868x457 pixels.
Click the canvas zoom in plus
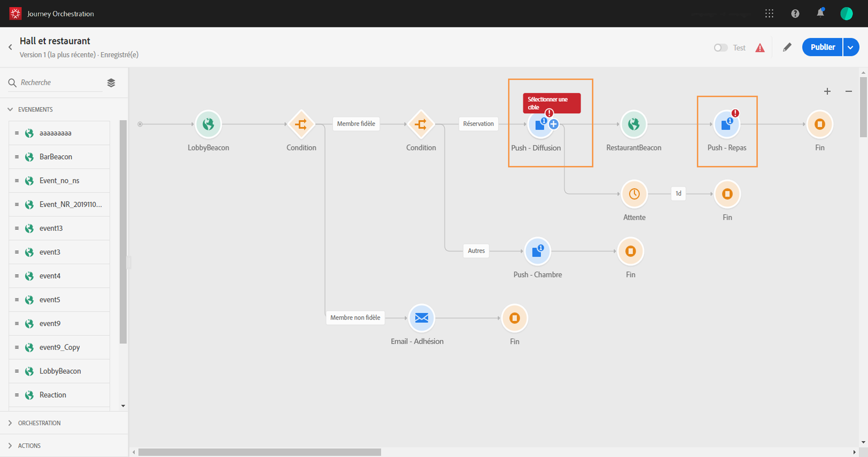pyautogui.click(x=827, y=91)
